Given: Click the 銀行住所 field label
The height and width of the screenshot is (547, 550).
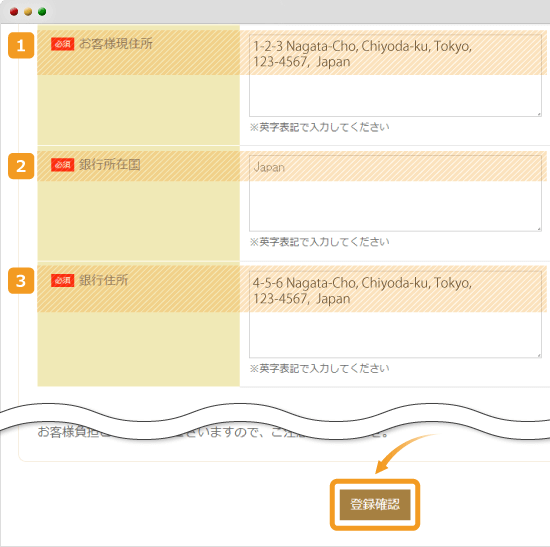Looking at the screenshot, I should pos(103,280).
